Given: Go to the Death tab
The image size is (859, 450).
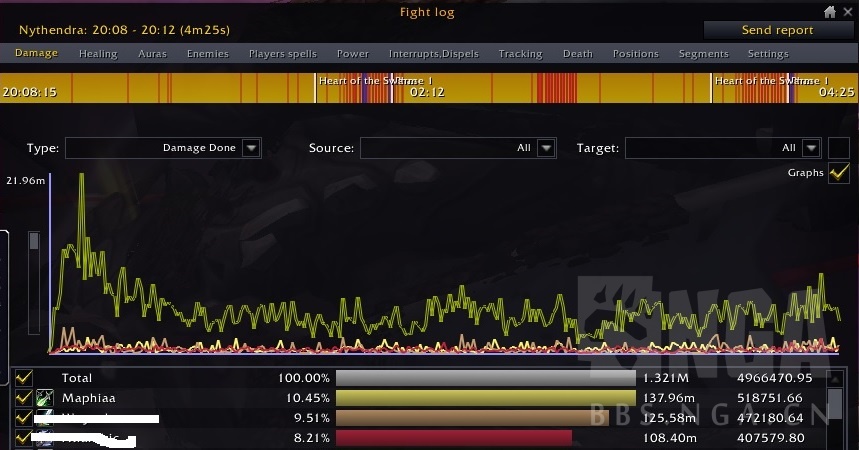Looking at the screenshot, I should pyautogui.click(x=577, y=54).
